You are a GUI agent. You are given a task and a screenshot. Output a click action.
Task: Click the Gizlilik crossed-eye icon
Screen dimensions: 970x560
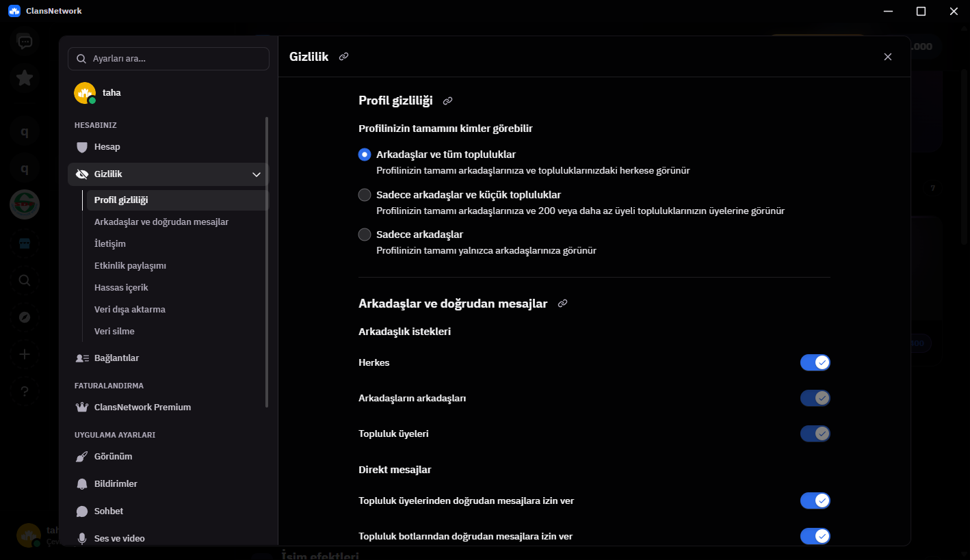[82, 174]
